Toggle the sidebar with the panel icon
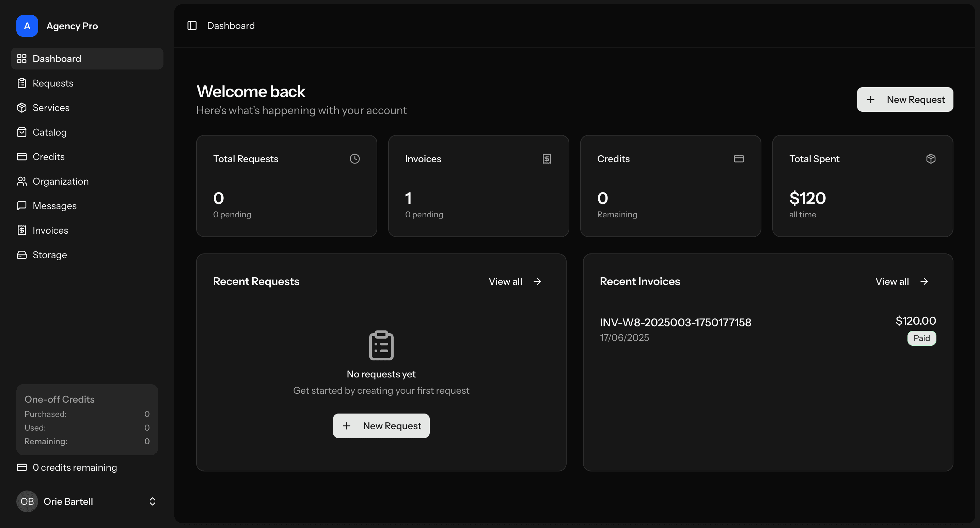 [x=192, y=26]
